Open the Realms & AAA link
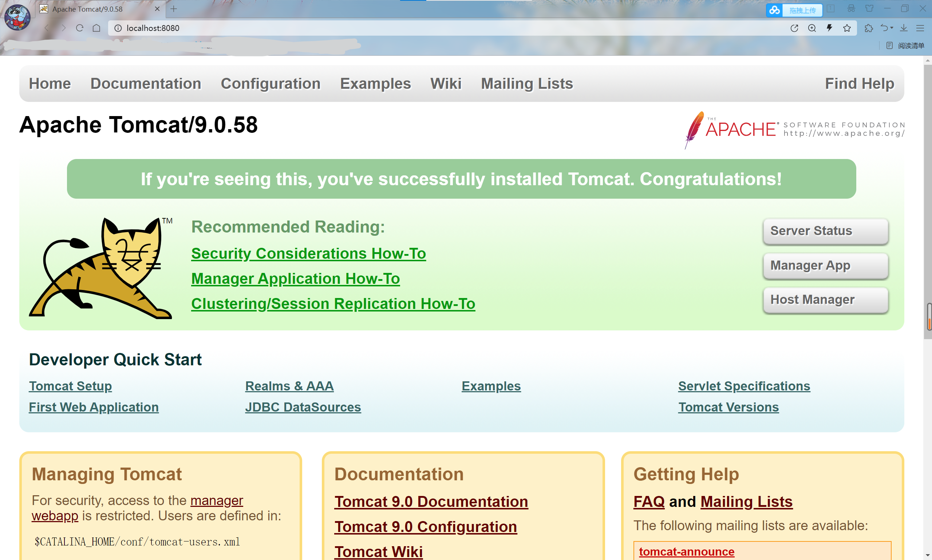Viewport: 932px width, 560px height. point(289,386)
